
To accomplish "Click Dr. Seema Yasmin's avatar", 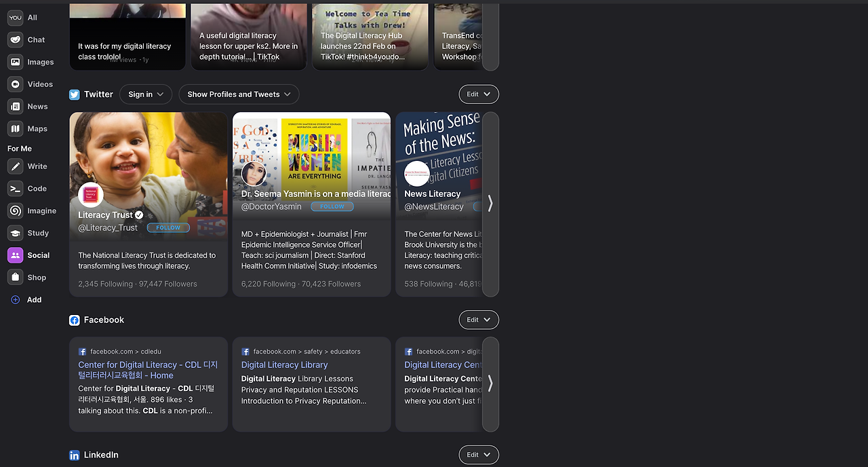I will click(x=254, y=174).
